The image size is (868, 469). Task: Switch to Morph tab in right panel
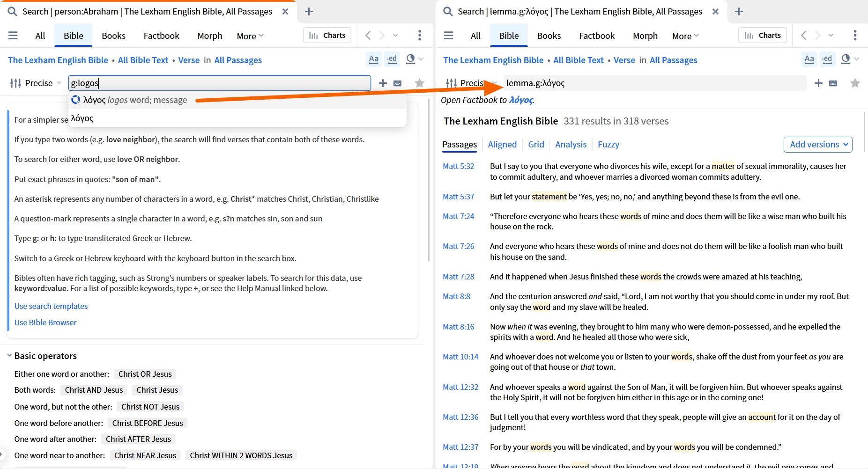click(x=645, y=36)
